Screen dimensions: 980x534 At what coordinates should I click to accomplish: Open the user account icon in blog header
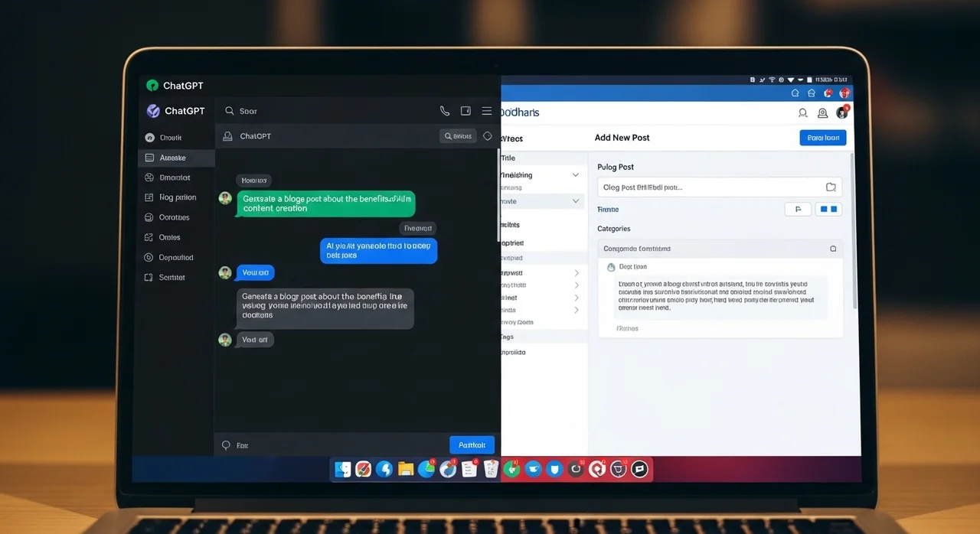tap(822, 112)
